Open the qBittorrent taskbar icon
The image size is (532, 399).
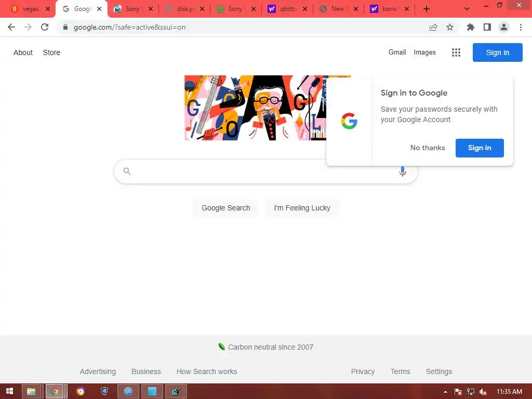click(x=128, y=392)
